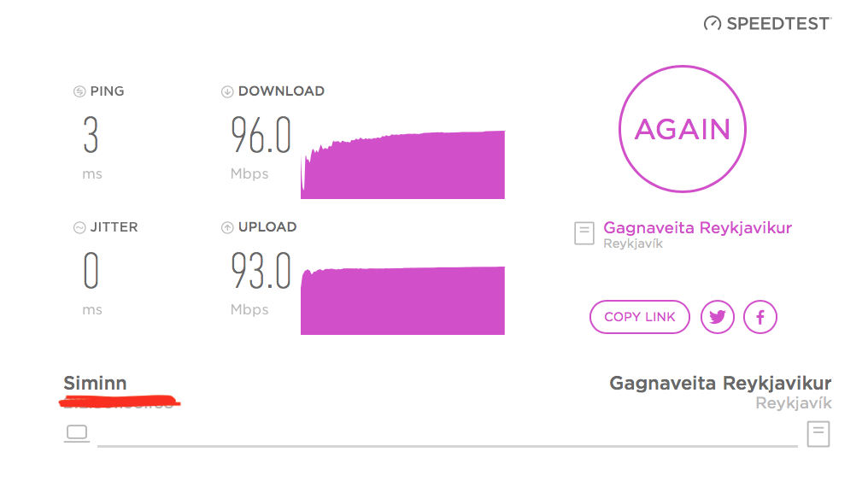Click the download arrow icon
Image resolution: width=868 pixels, height=487 pixels.
pos(227,91)
